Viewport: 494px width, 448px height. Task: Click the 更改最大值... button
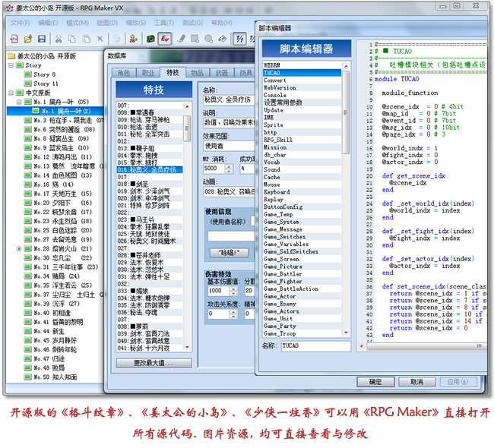tap(154, 363)
